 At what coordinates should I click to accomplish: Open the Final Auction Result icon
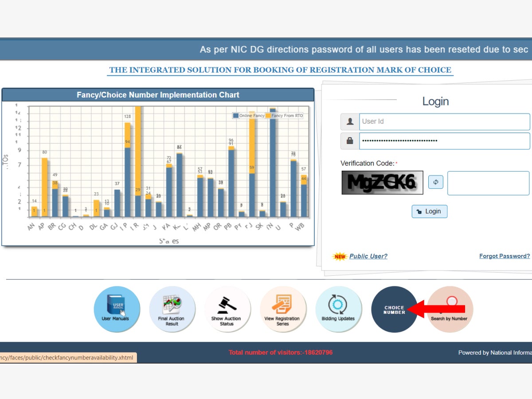[x=172, y=309]
